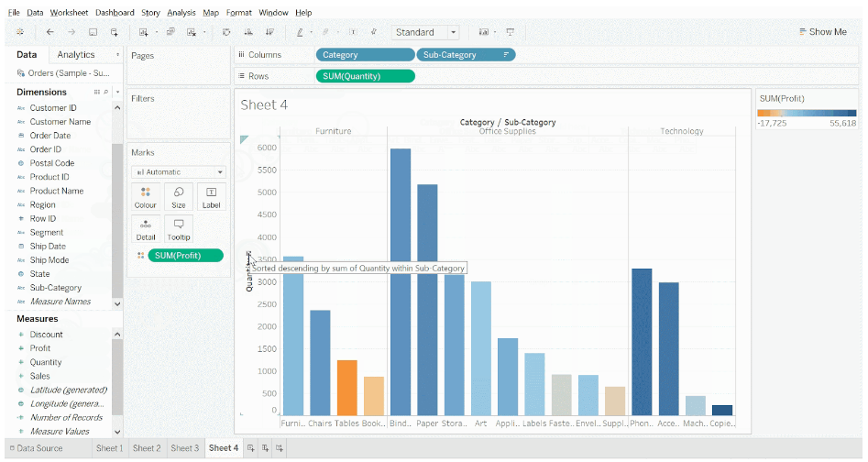Open the Tooltip marks card
Screen dimensions: 868x462
[179, 229]
